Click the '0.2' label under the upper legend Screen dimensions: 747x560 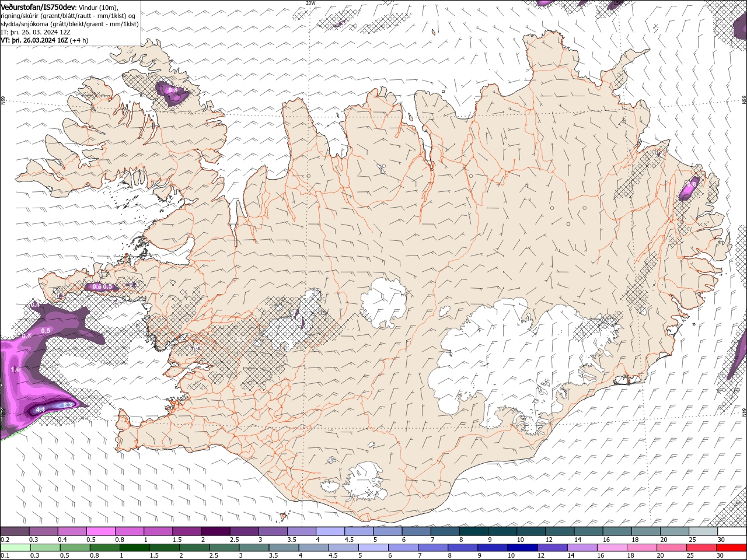click(5, 540)
